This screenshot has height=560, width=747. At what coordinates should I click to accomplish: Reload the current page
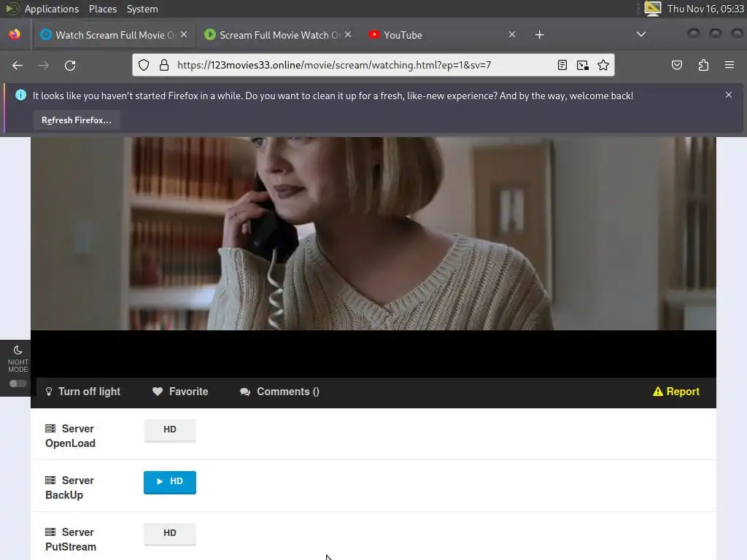click(70, 65)
